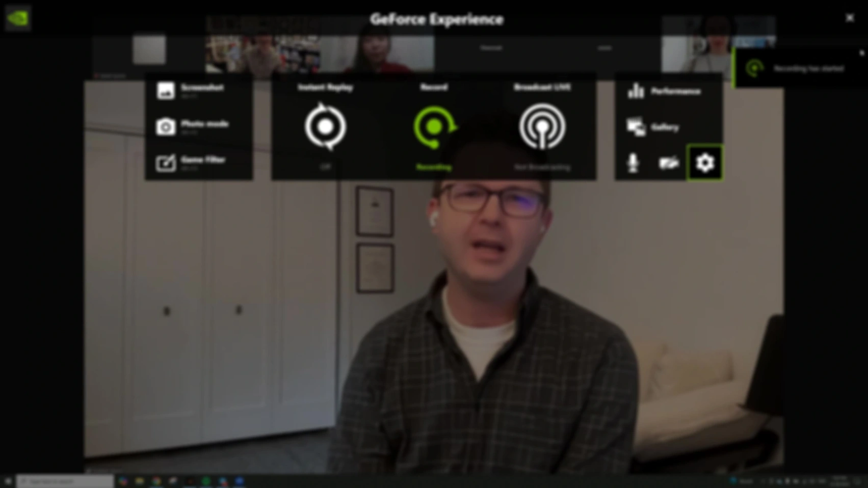Click the Windows Start button
Screen dimensions: 868x488
(x=8, y=481)
